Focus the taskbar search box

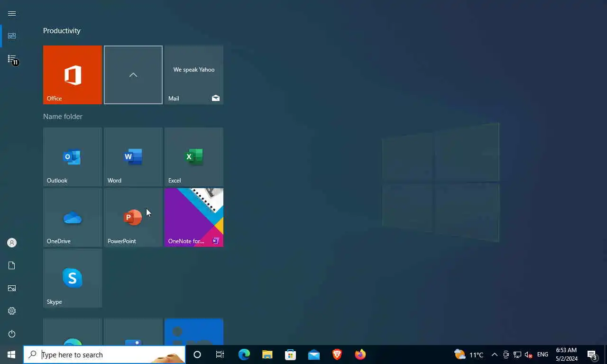[104, 355]
